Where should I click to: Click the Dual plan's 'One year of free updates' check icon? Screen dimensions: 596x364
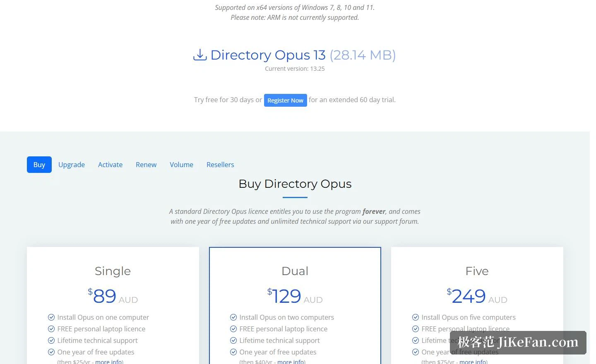pyautogui.click(x=233, y=352)
